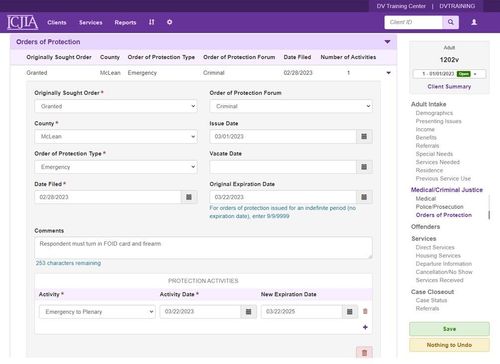Open the settings gear icon in navbar
The image size is (500, 364).
point(170,22)
